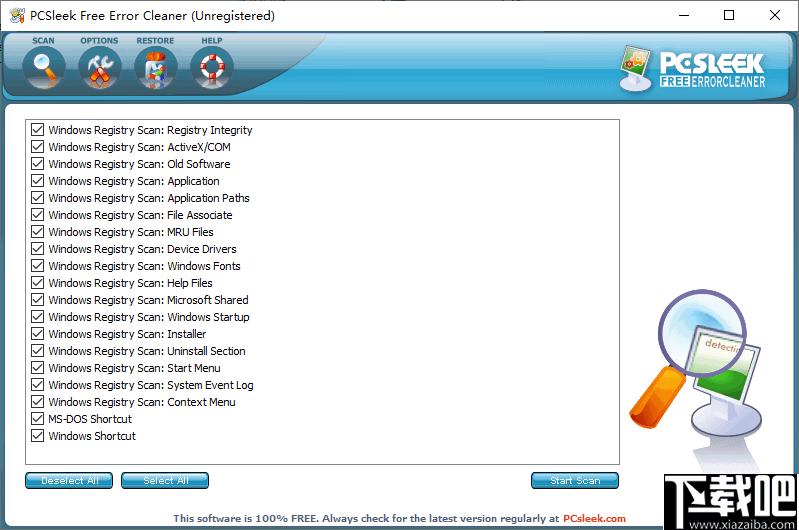Toggle the Windows Startup checkbox
This screenshot has width=799, height=530.
[37, 316]
